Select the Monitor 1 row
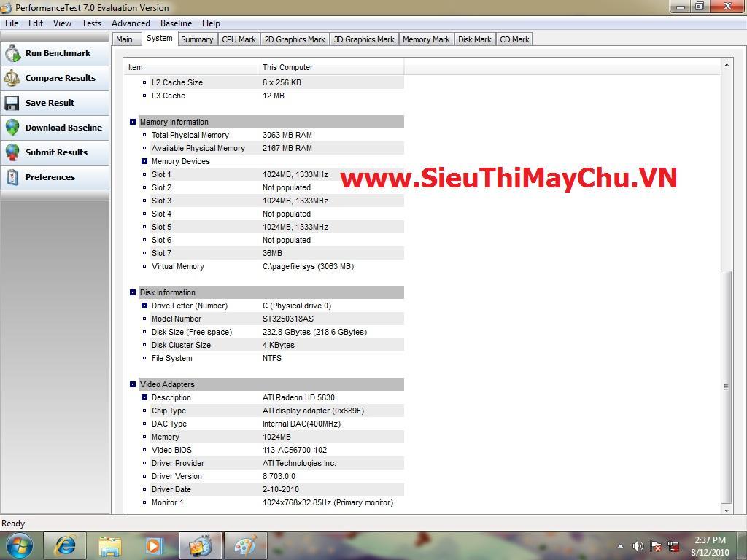747x560 pixels. point(271,502)
